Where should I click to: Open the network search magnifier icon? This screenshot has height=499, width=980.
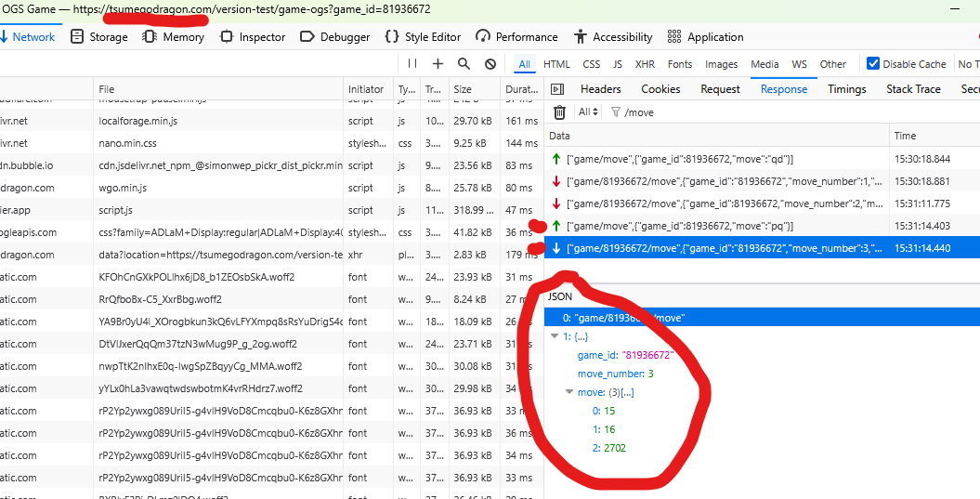pyautogui.click(x=464, y=64)
